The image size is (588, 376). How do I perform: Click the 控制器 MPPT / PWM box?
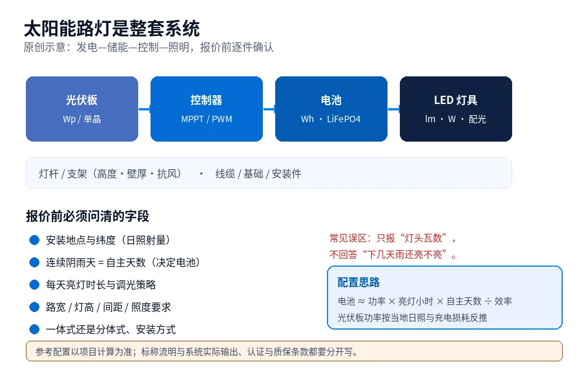pos(206,109)
